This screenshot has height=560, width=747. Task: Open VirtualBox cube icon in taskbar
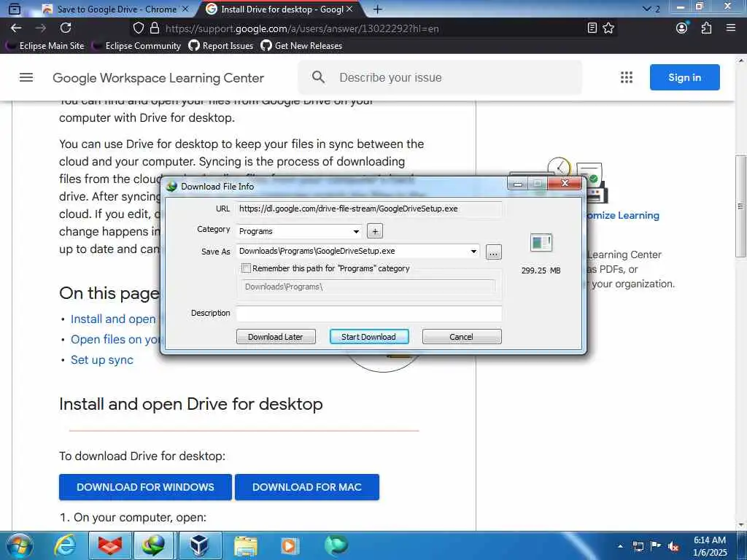[199, 545]
